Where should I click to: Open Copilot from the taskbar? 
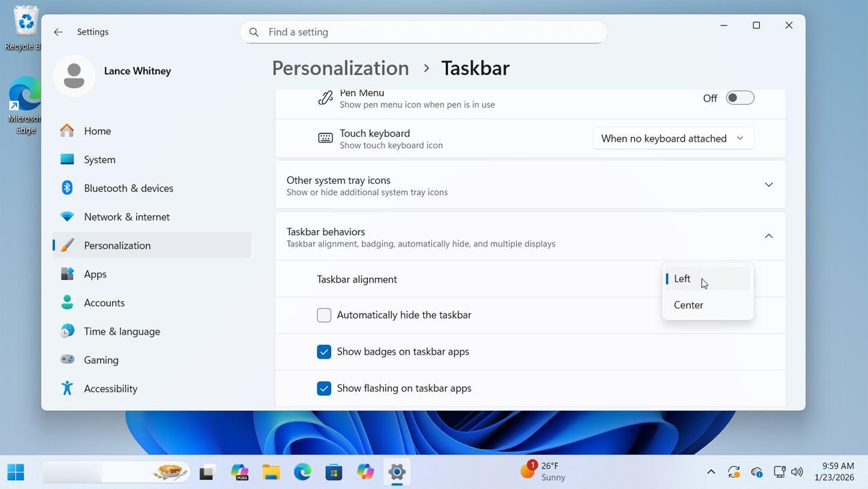pos(365,472)
